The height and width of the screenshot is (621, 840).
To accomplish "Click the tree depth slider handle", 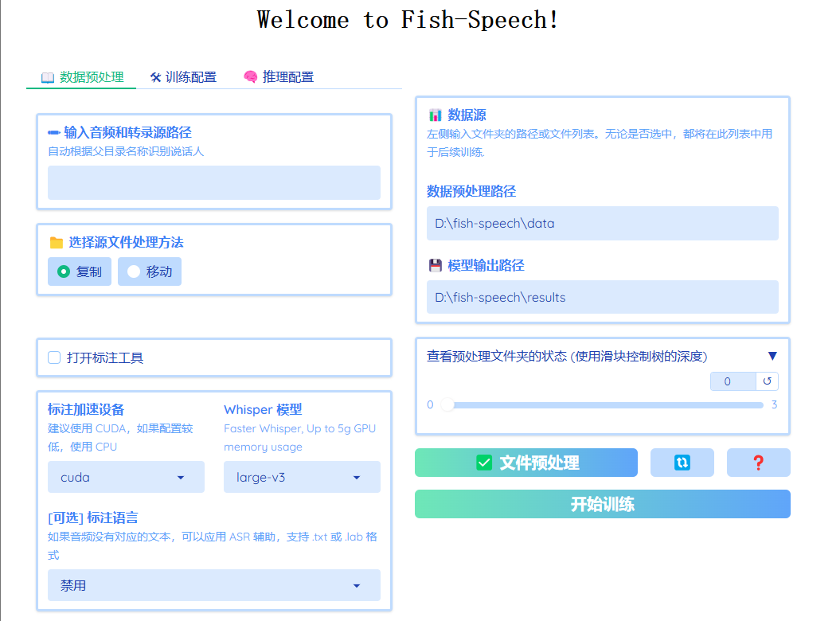I will [x=447, y=404].
